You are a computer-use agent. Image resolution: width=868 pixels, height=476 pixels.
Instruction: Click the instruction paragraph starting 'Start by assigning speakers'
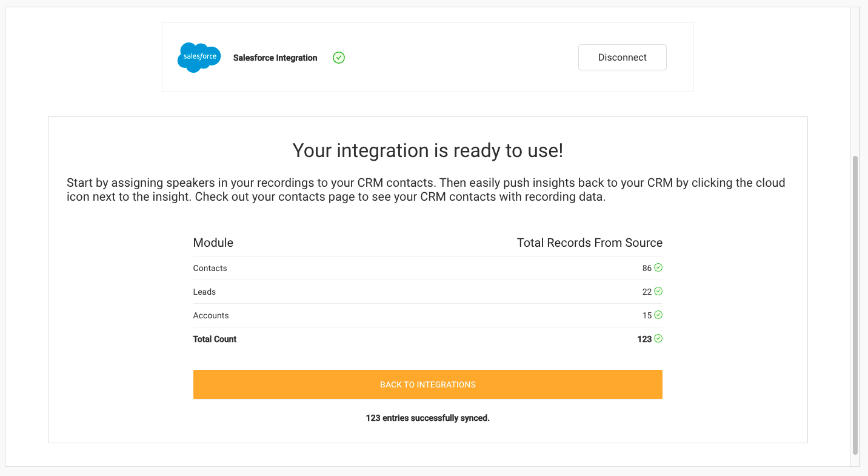pos(426,190)
